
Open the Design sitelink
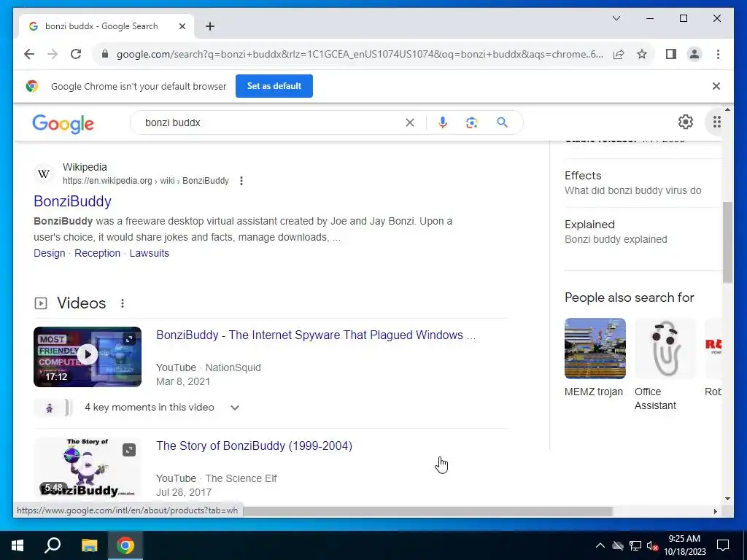point(49,253)
